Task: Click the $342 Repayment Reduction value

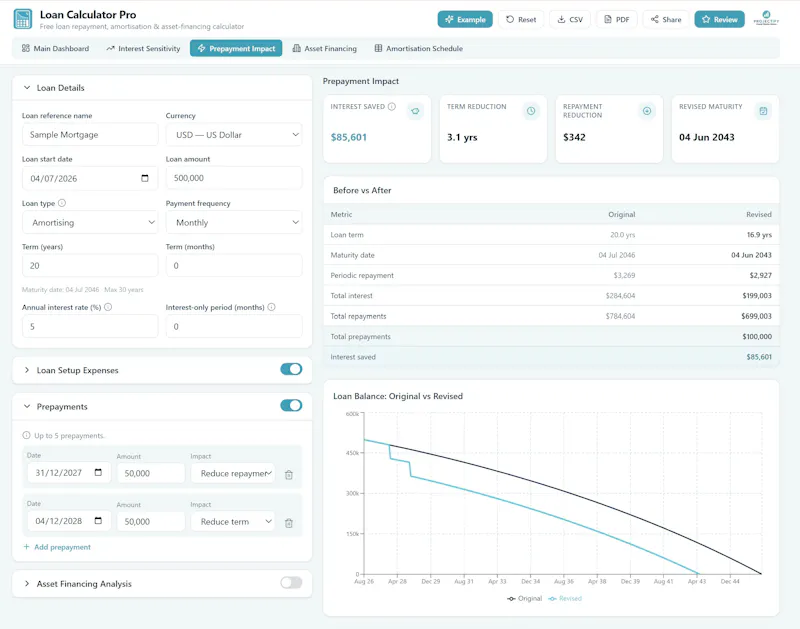Action: pos(574,137)
